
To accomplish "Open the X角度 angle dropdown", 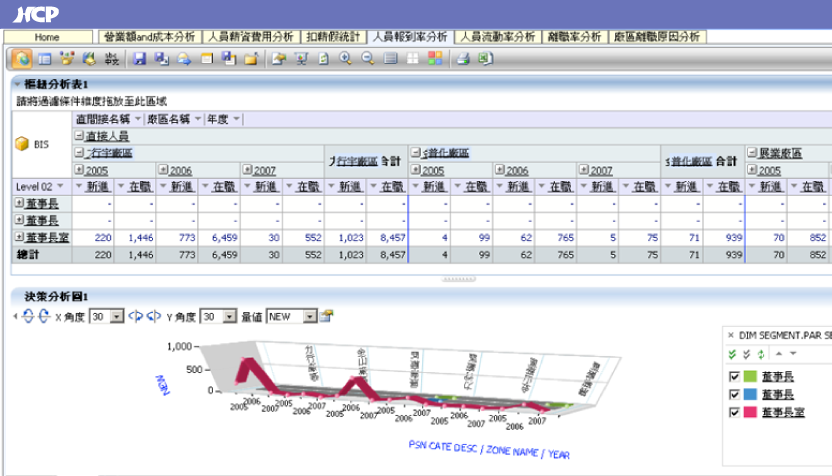I will pos(118,316).
